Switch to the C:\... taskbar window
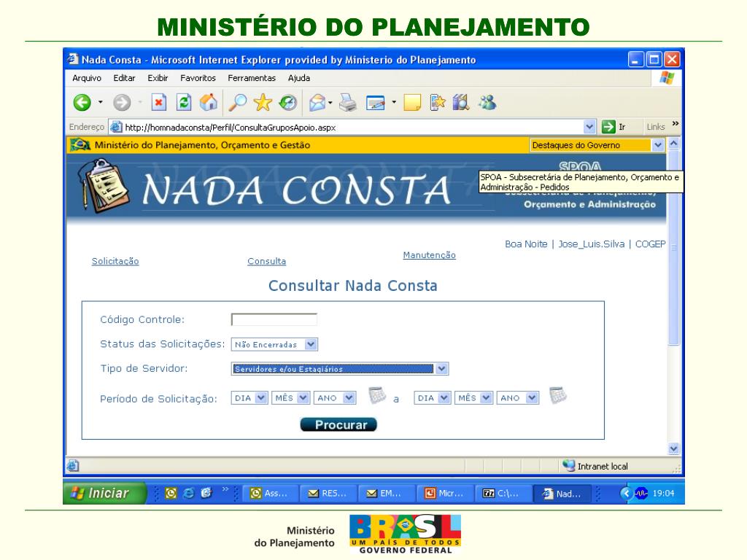The width and height of the screenshot is (747, 560). (x=502, y=494)
